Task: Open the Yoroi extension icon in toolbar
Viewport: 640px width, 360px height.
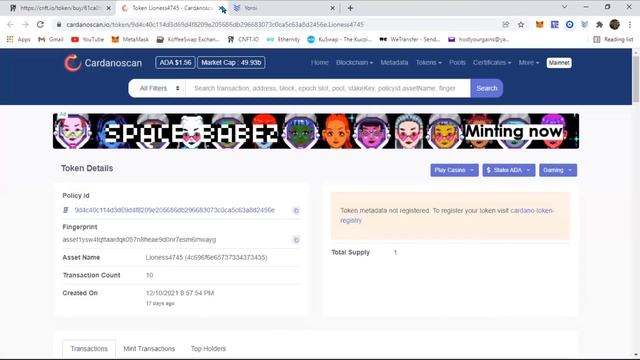Action: pos(584,24)
